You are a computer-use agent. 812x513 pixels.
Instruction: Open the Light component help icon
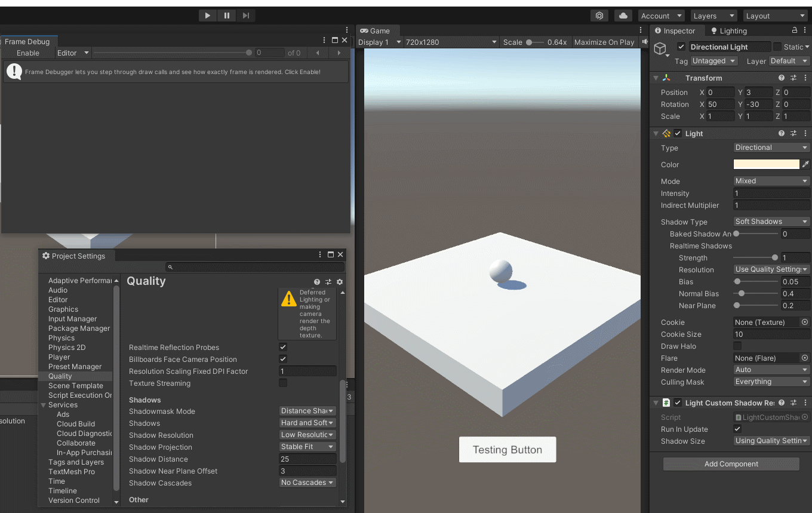point(782,134)
